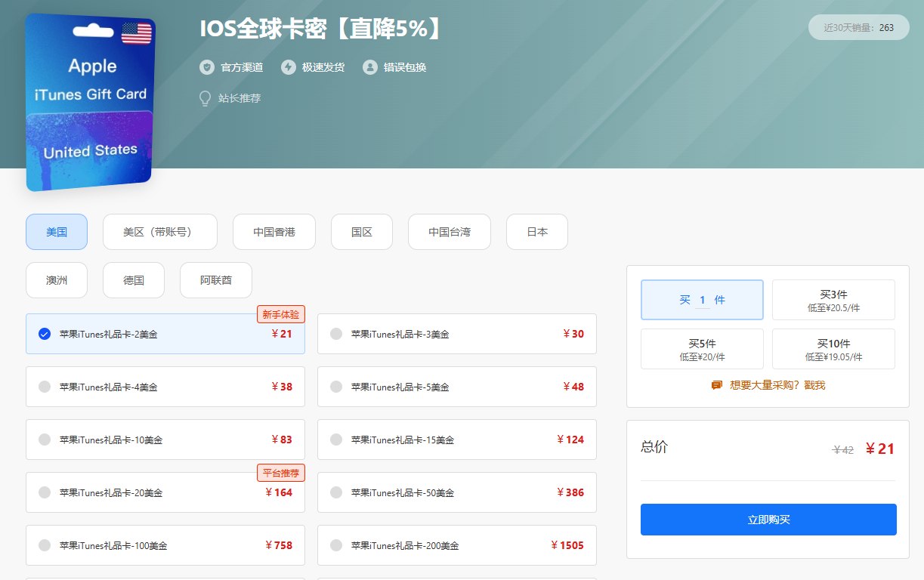Click the ¥1505 price text
This screenshot has width=924, height=580.
tap(567, 545)
